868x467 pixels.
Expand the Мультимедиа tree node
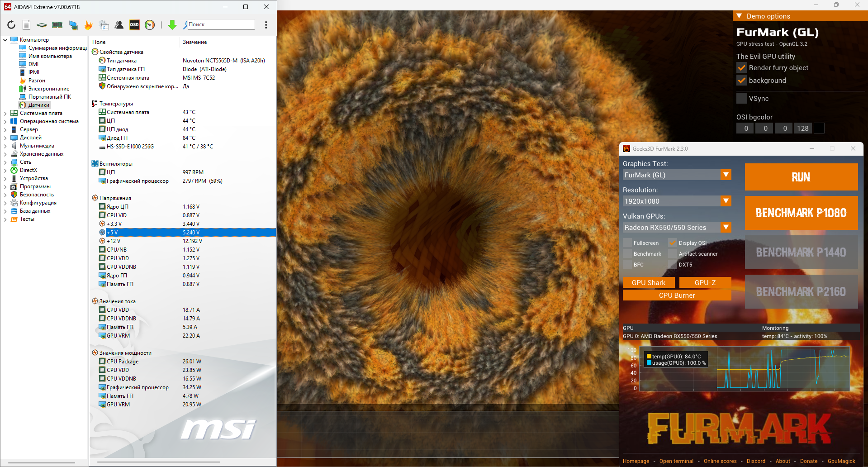5,146
